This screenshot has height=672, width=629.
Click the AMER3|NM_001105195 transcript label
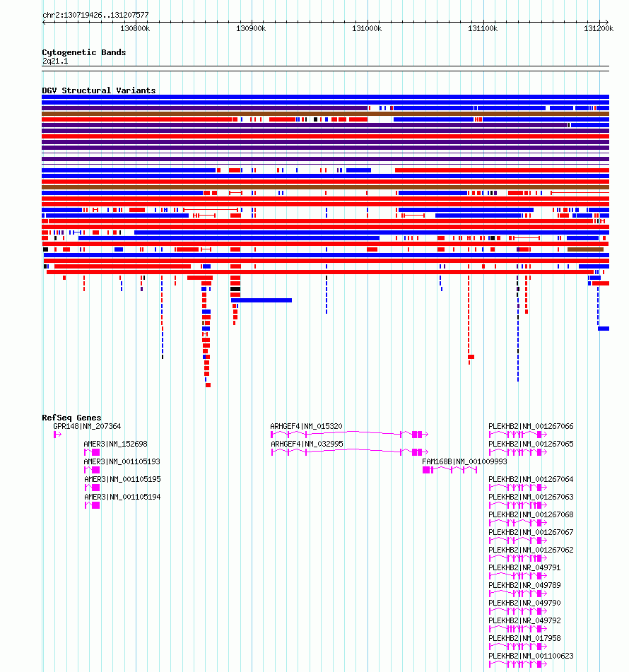coord(122,479)
